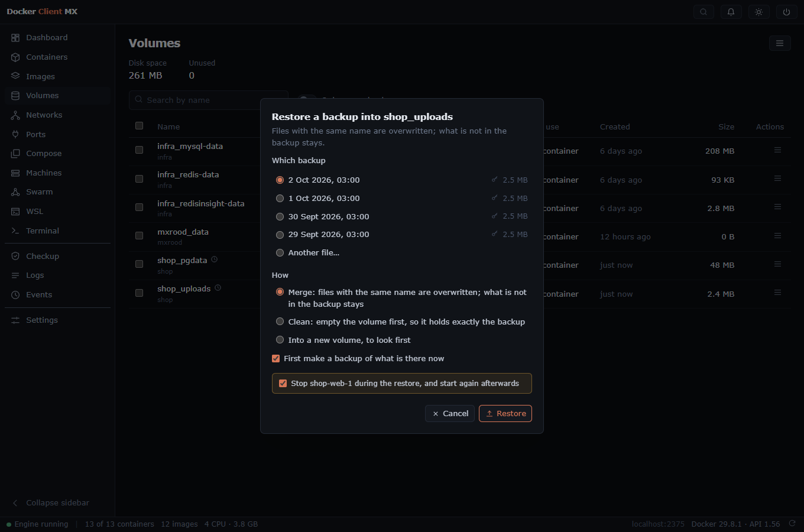The width and height of the screenshot is (804, 532).
Task: Sort table by Created column header
Action: click(x=615, y=127)
